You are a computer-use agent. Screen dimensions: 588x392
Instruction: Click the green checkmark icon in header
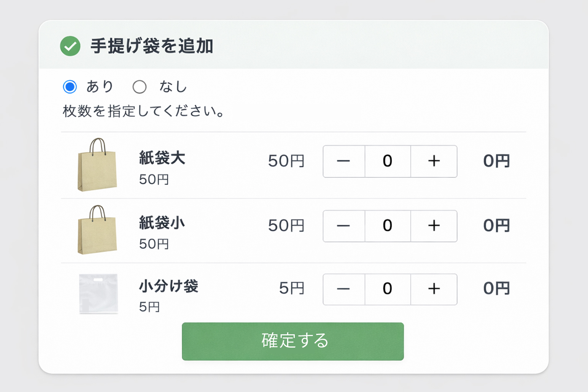point(70,46)
